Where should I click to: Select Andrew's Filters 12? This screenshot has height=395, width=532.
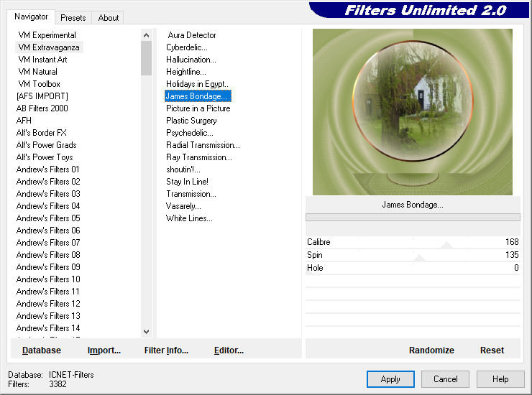coord(48,304)
